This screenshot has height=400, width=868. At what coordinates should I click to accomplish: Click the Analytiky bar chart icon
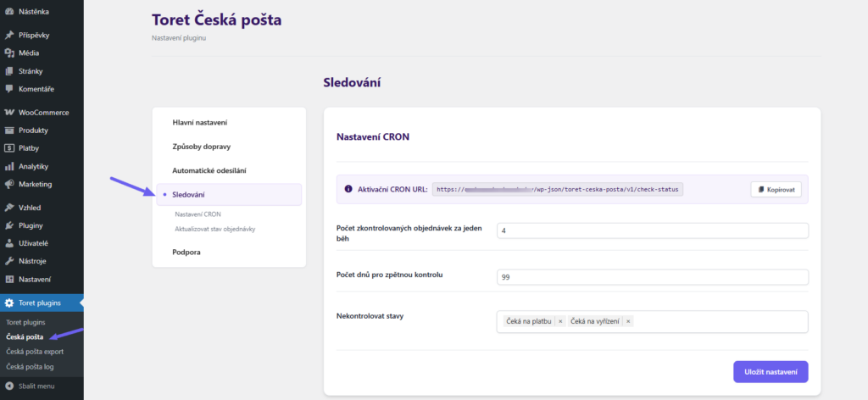tap(8, 167)
